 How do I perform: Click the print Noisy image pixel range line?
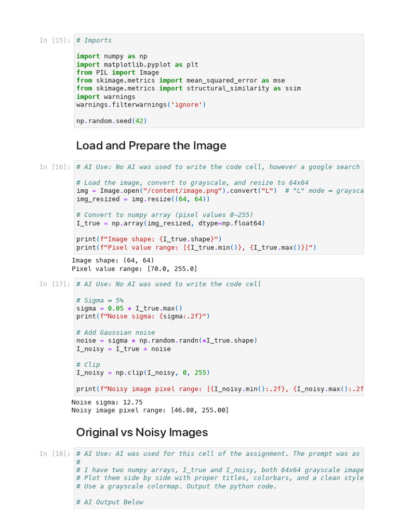click(x=220, y=389)
